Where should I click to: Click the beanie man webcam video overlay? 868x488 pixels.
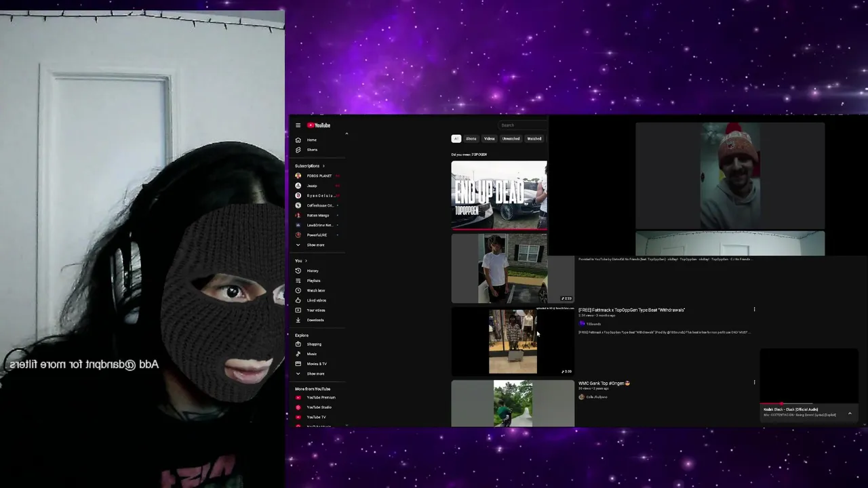(x=730, y=176)
